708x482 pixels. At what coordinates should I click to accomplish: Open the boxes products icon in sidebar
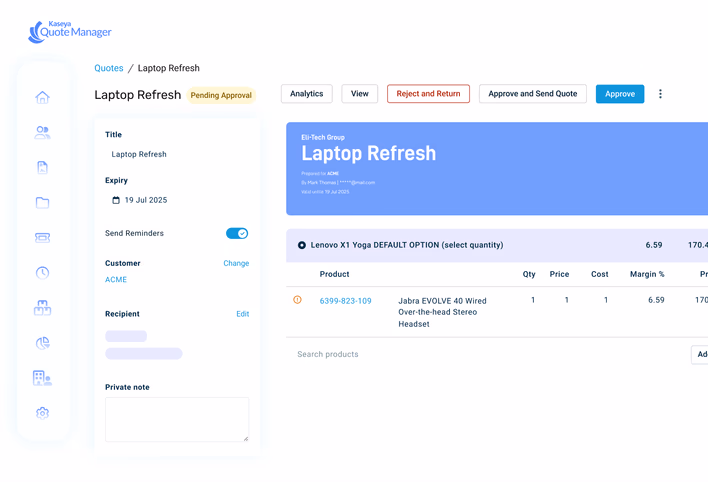tap(42, 308)
